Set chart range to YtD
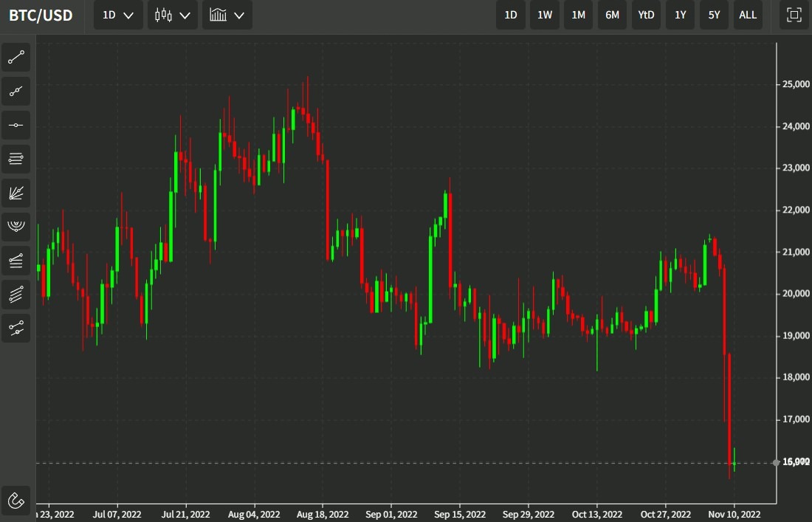 (646, 15)
